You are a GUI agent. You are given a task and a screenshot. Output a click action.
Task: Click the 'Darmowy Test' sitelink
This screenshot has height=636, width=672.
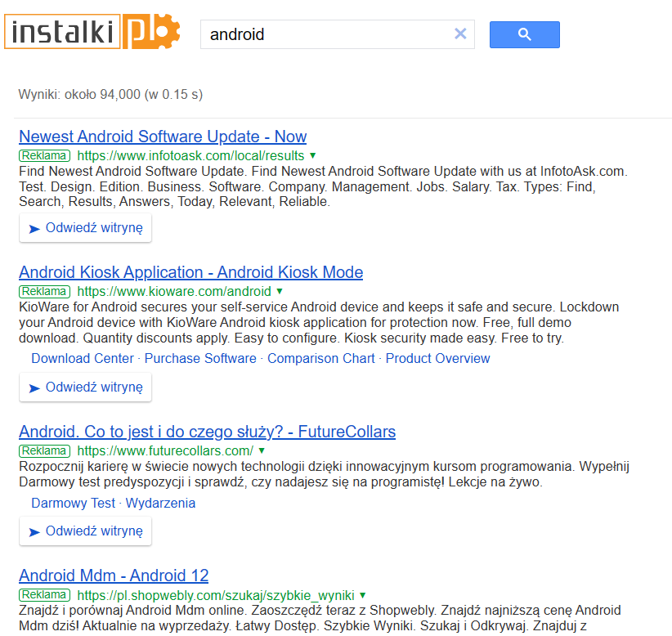pyautogui.click(x=73, y=503)
